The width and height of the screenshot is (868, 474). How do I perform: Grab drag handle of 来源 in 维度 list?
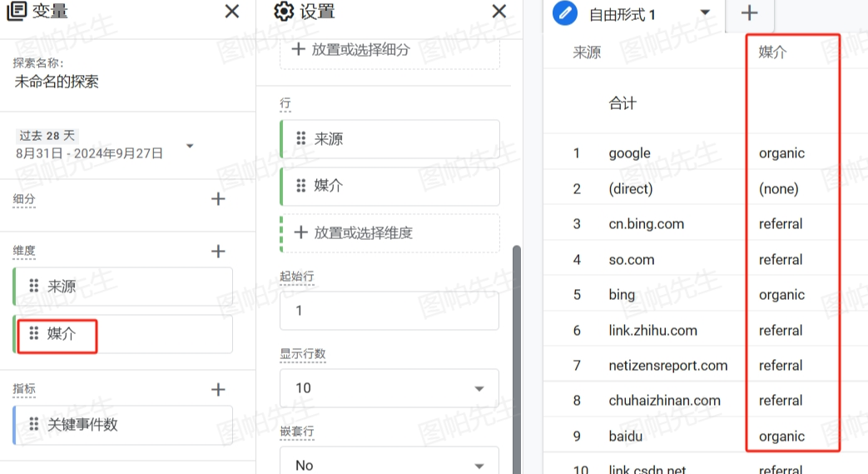pos(34,286)
